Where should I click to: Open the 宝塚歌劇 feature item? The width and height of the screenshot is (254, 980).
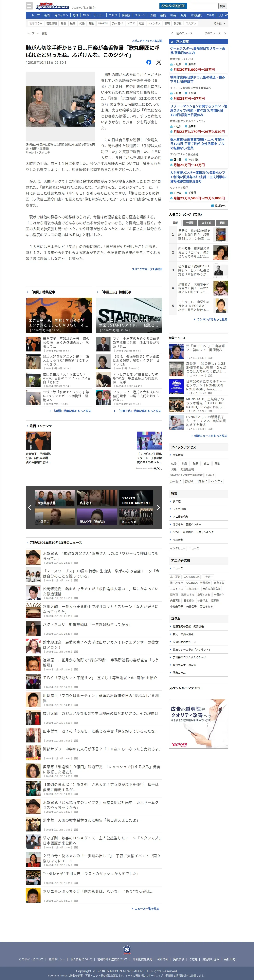[178, 540]
